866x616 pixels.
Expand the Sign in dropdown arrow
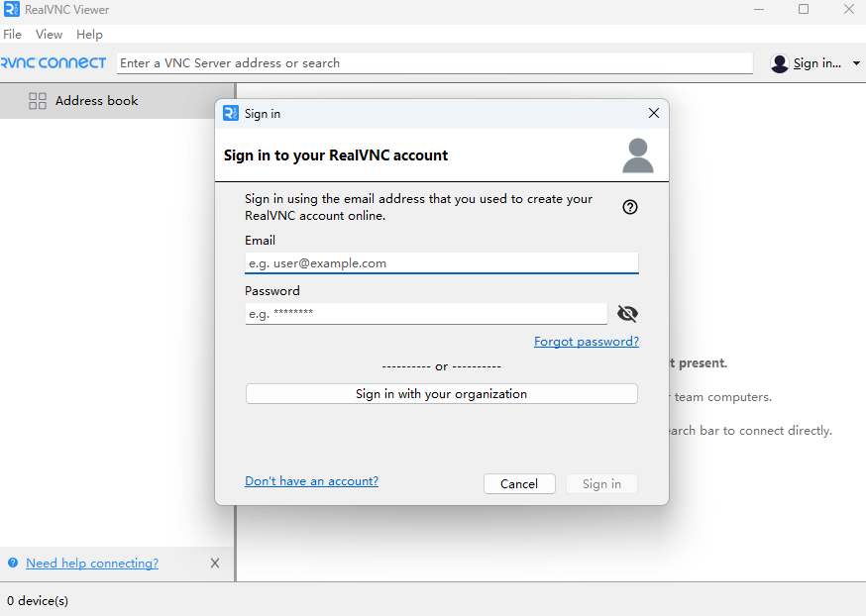pyautogui.click(x=856, y=63)
